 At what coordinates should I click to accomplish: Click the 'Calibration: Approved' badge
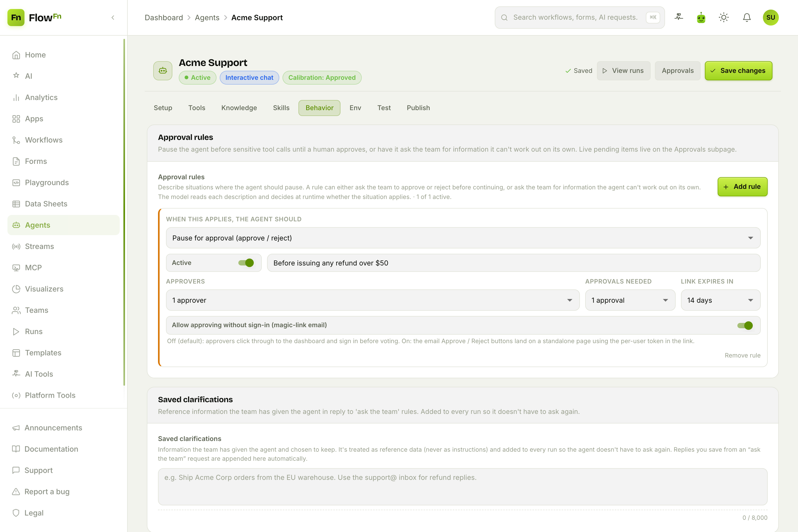[x=322, y=77]
